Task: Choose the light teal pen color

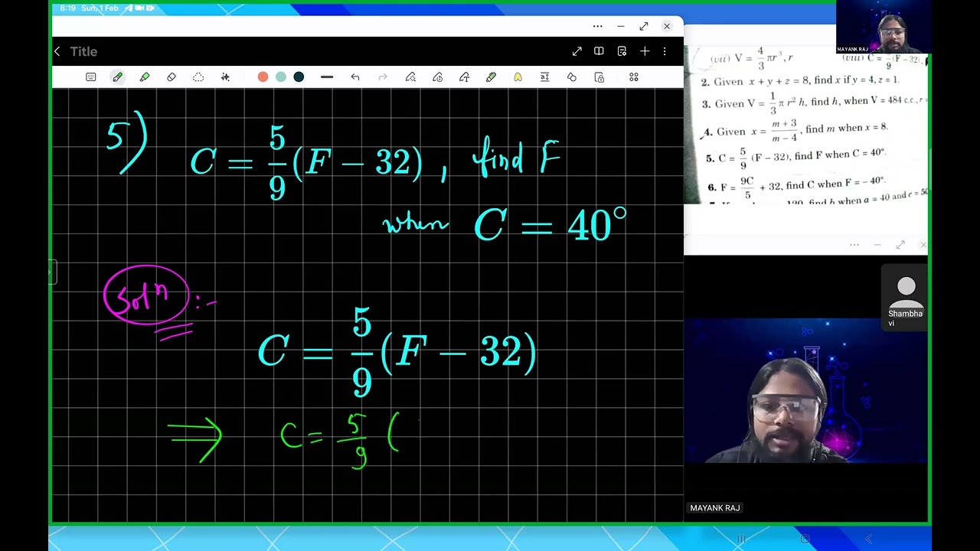Action: click(281, 77)
